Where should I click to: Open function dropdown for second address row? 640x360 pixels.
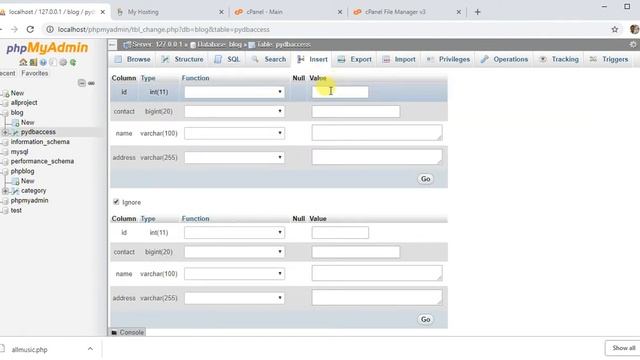pyautogui.click(x=234, y=298)
